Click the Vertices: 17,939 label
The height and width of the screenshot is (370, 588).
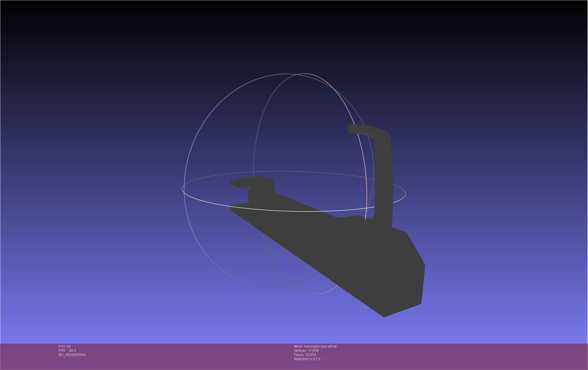click(x=306, y=351)
